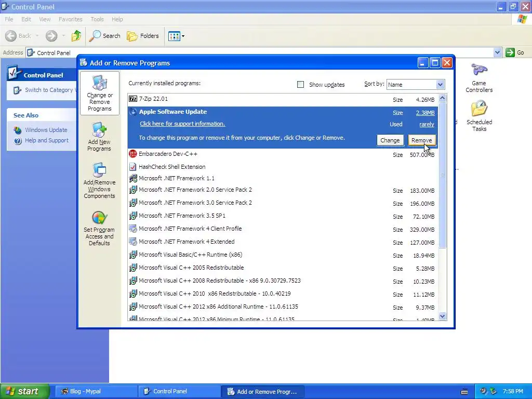Click the keyboard icon in system tray
The image size is (532, 399).
click(x=464, y=392)
